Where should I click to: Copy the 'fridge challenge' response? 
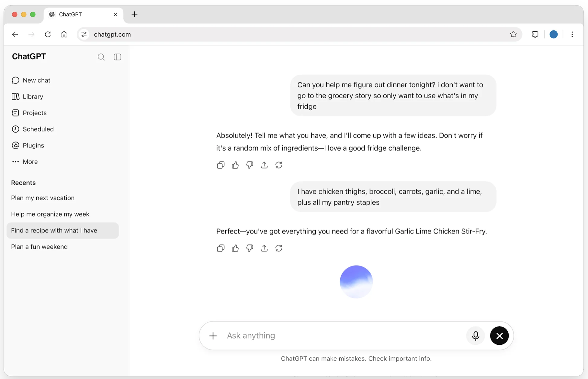(220, 165)
